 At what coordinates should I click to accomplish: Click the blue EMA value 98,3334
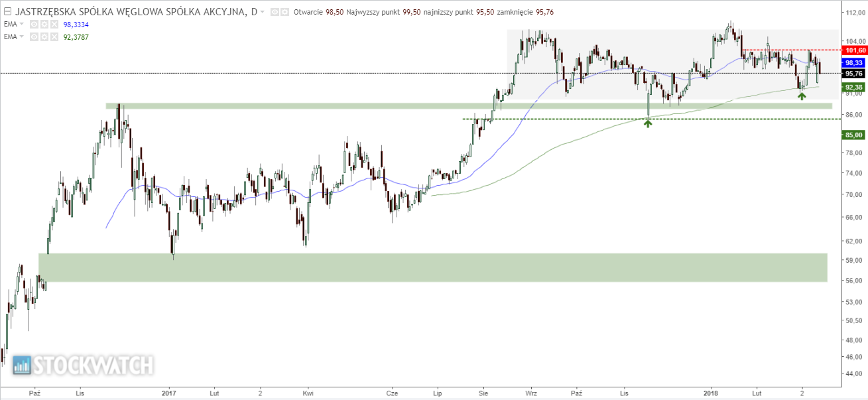[x=76, y=25]
